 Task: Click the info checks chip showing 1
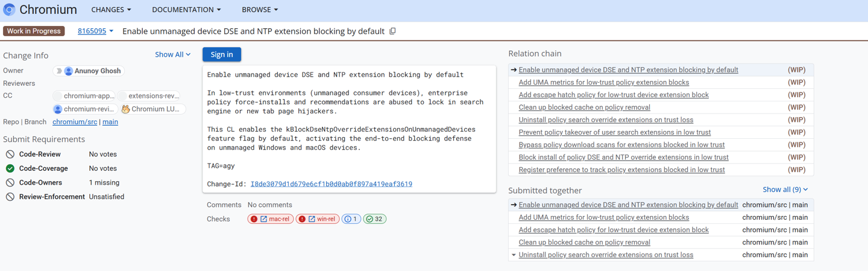(x=351, y=219)
